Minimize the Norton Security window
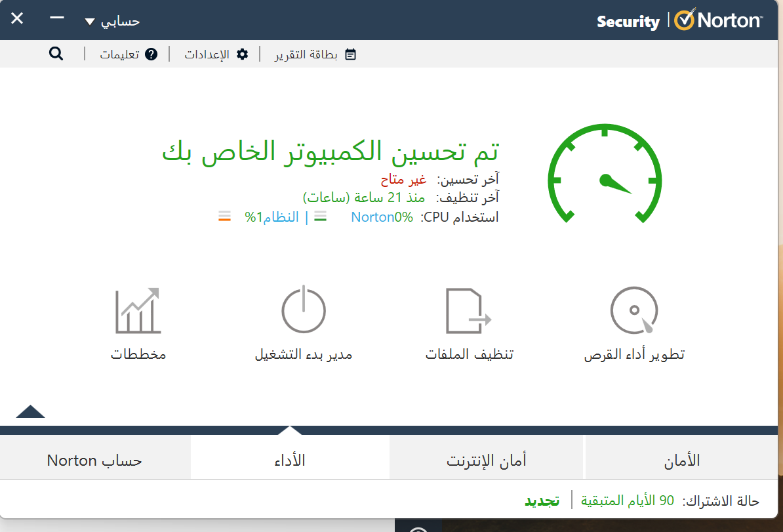Image resolution: width=783 pixels, height=532 pixels. [x=57, y=18]
